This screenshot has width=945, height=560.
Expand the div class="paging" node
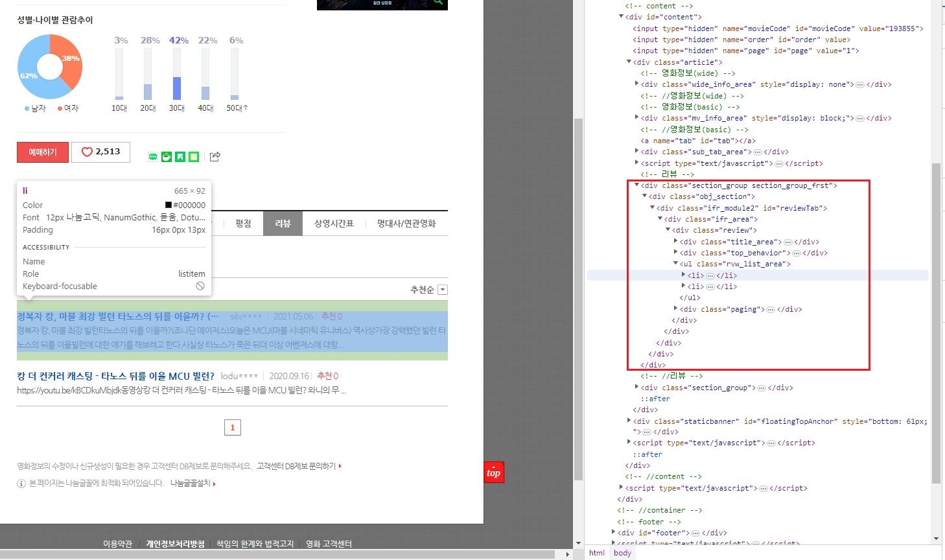pyautogui.click(x=675, y=309)
